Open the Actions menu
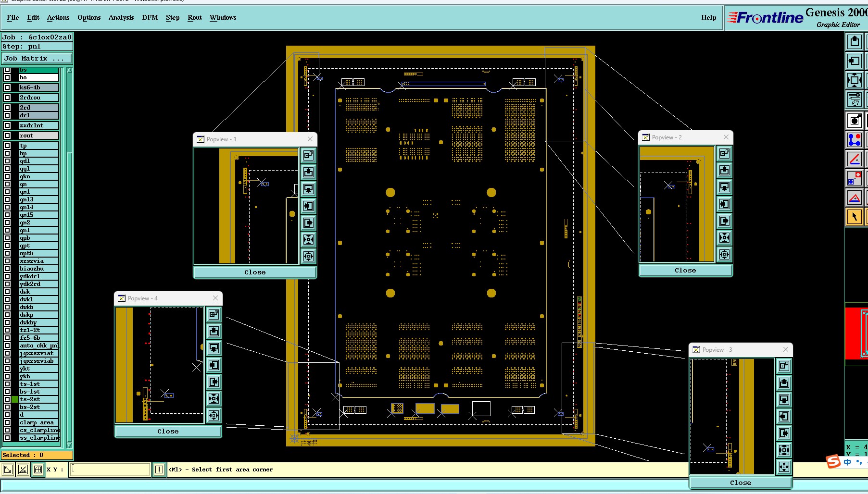The image size is (868, 494). 58,17
